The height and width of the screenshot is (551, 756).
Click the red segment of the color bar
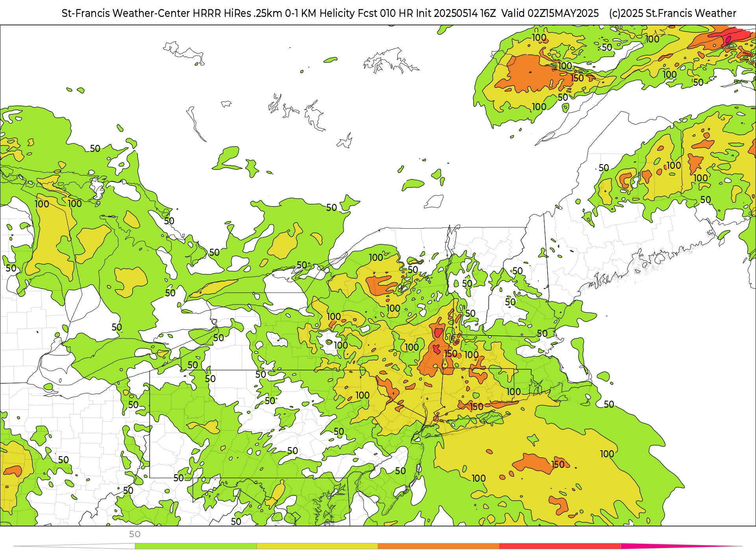(560, 546)
